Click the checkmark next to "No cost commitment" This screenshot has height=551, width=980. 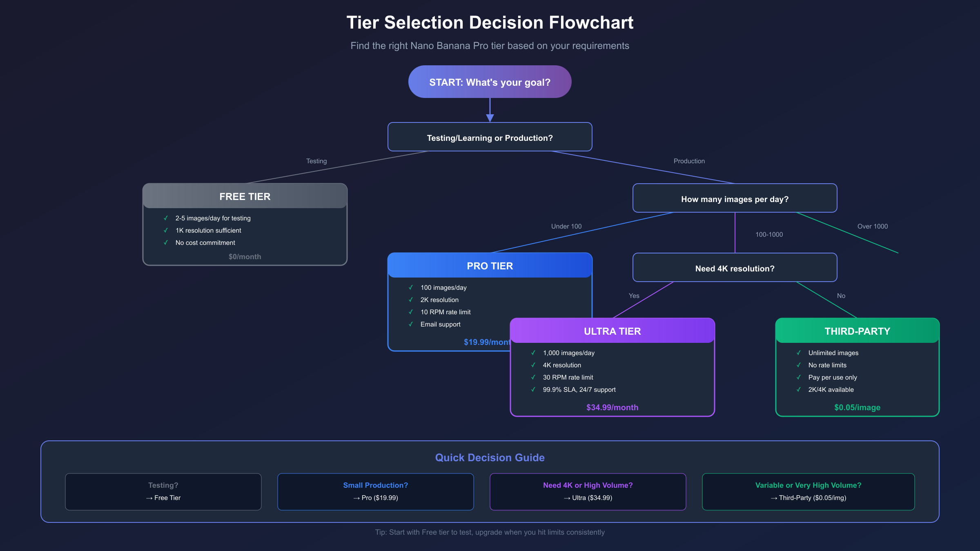point(166,242)
